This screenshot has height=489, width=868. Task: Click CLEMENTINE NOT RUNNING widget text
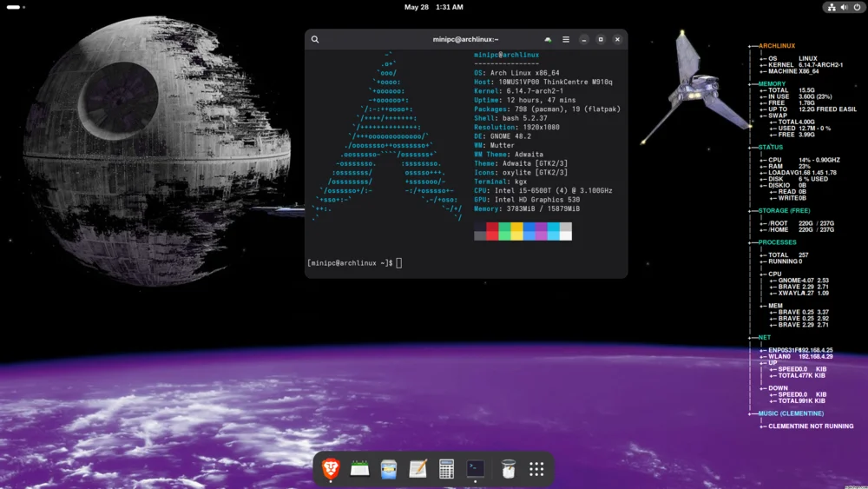[811, 426]
